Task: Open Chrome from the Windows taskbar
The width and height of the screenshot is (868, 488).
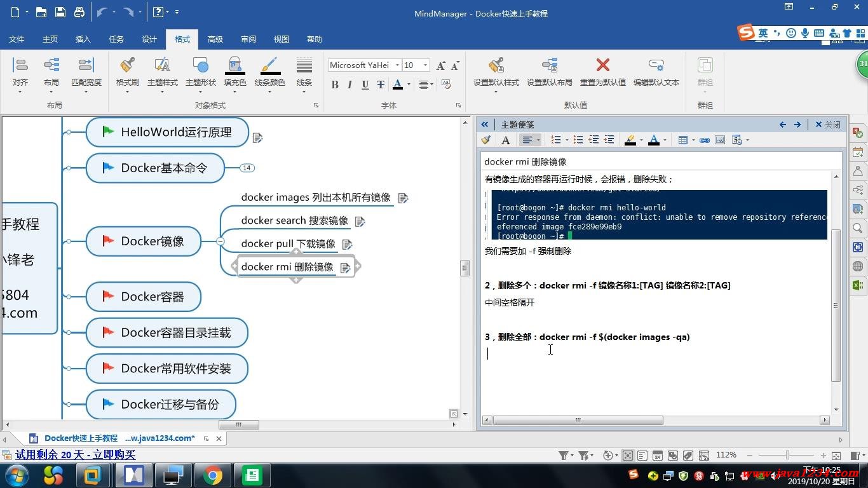Action: pos(212,475)
